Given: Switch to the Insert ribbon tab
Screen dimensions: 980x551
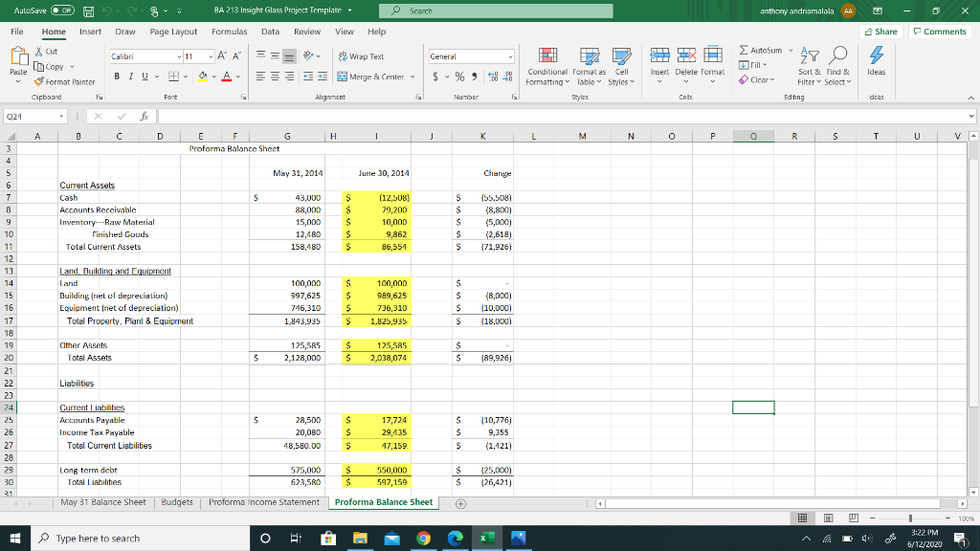Looking at the screenshot, I should click(x=90, y=32).
